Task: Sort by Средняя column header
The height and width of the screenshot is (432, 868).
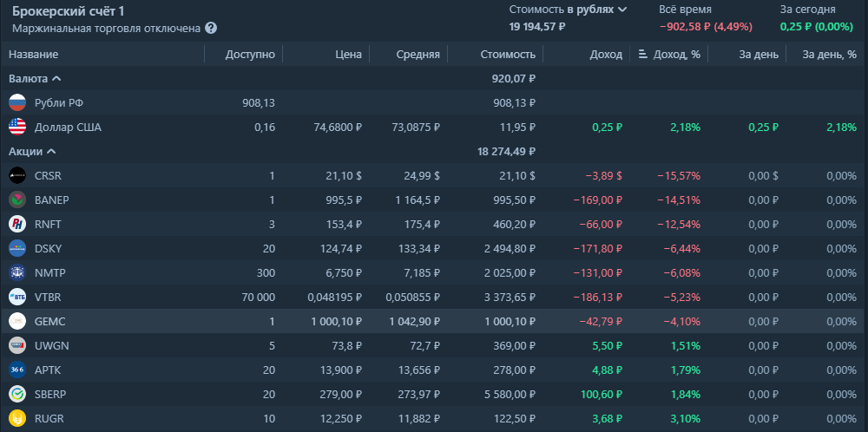Action: tap(418, 54)
